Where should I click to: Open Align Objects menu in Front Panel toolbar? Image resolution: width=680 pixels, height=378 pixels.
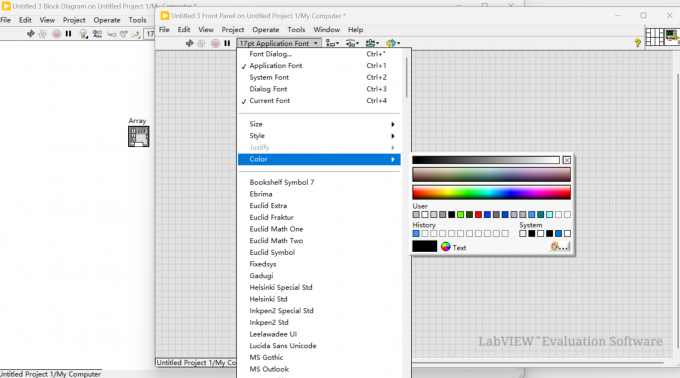(333, 43)
